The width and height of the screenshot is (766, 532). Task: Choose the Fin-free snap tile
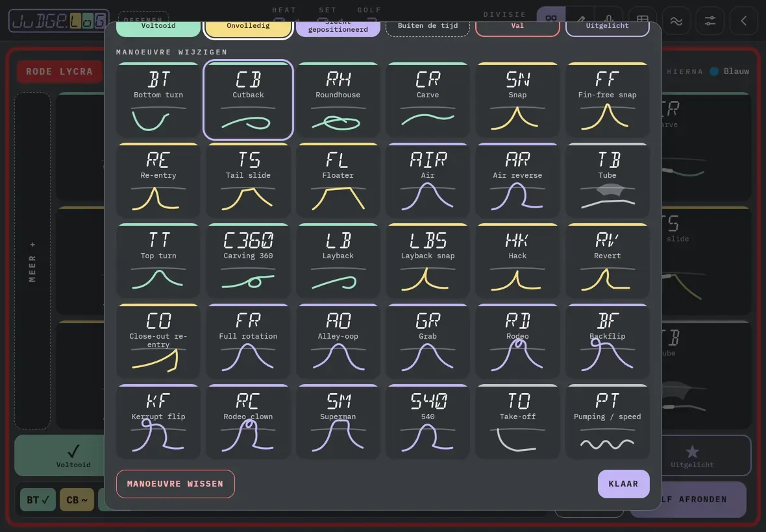(x=608, y=100)
